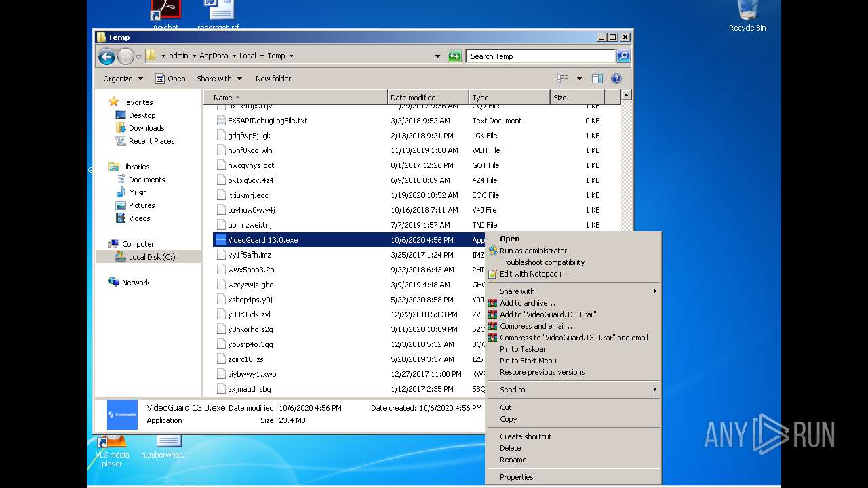This screenshot has height=488, width=868.
Task: Click the Local breadcrumb segment
Action: coord(248,56)
